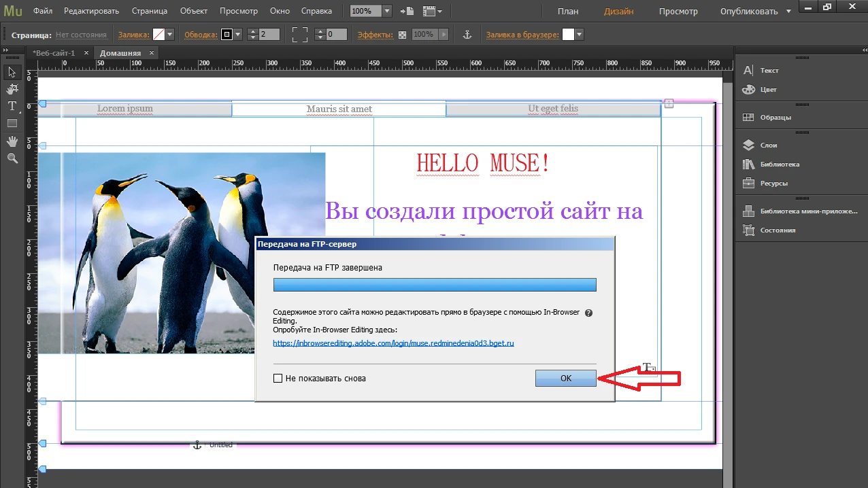This screenshot has height=488, width=868.
Task: Pick the Hand tool
Action: click(x=12, y=141)
